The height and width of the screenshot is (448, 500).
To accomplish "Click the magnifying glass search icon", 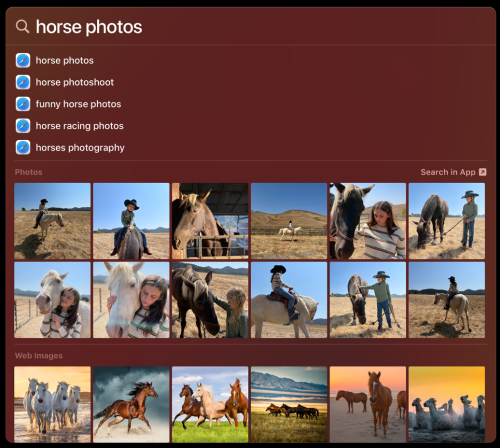I will 22,26.
